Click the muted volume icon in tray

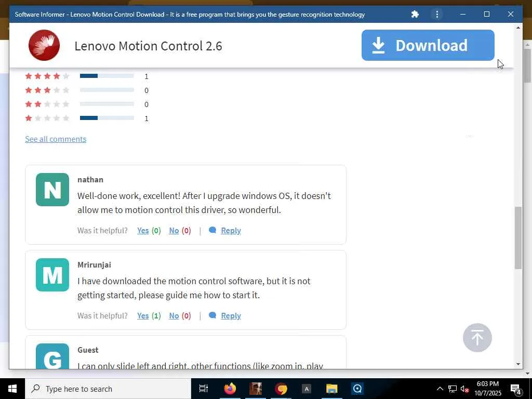[x=464, y=389]
